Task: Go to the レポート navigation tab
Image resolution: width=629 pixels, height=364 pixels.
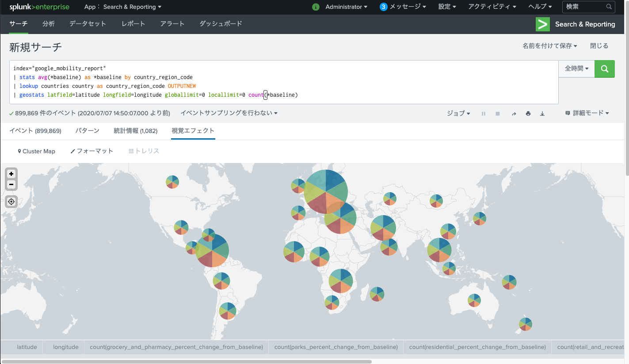Action: [133, 24]
